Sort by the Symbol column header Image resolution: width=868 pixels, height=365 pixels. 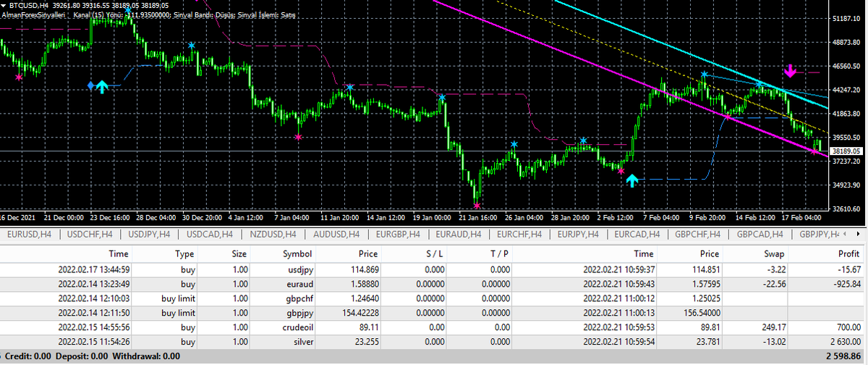point(297,254)
